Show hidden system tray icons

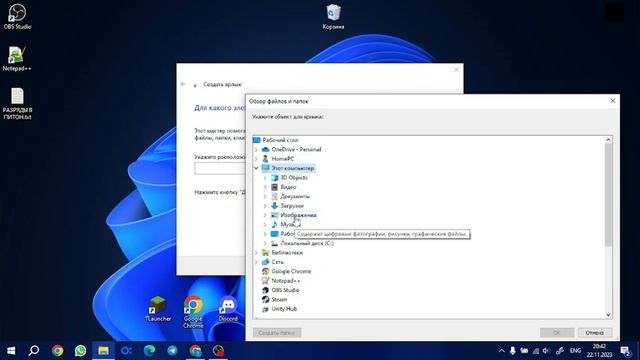502,351
